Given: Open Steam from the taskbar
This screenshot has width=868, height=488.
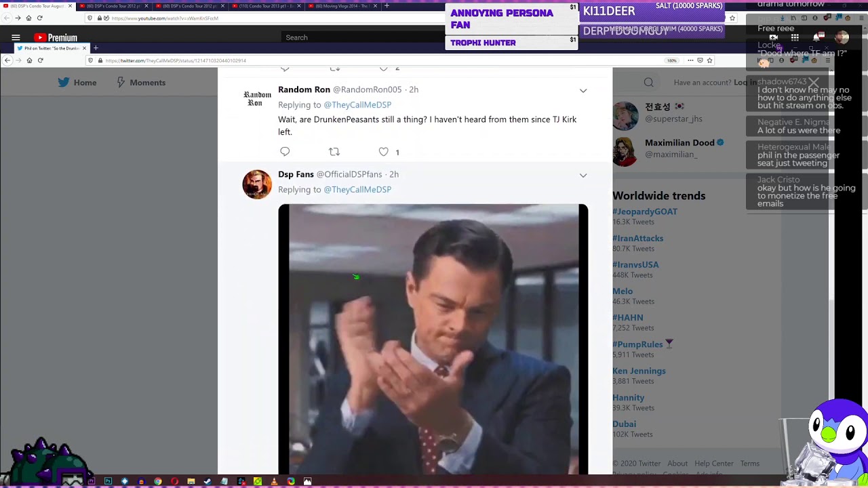Looking at the screenshot, I should tap(208, 481).
